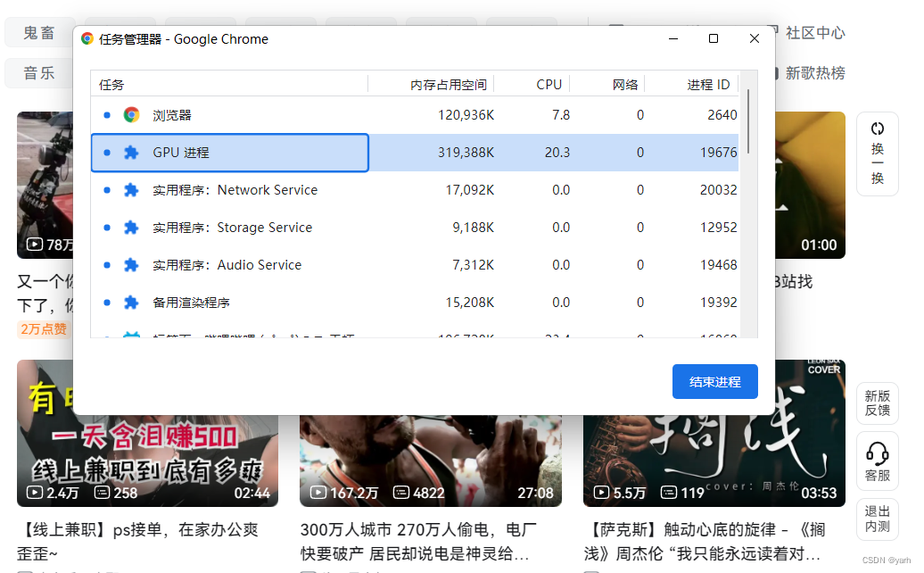Click the process ID 20032

click(x=718, y=190)
